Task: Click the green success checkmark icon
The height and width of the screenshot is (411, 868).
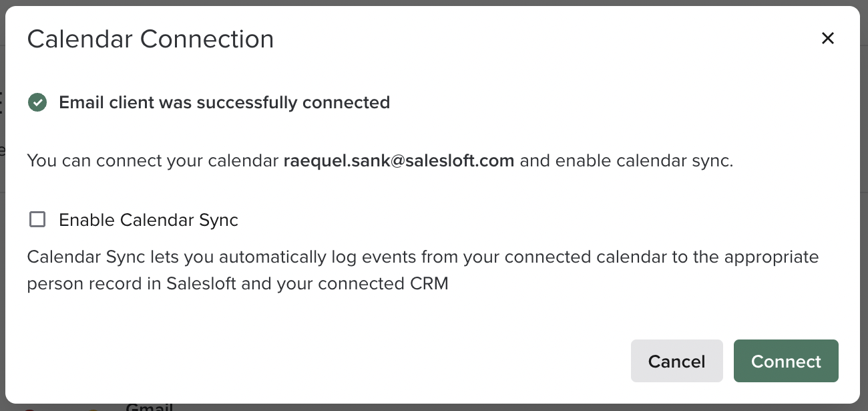Action: tap(37, 102)
